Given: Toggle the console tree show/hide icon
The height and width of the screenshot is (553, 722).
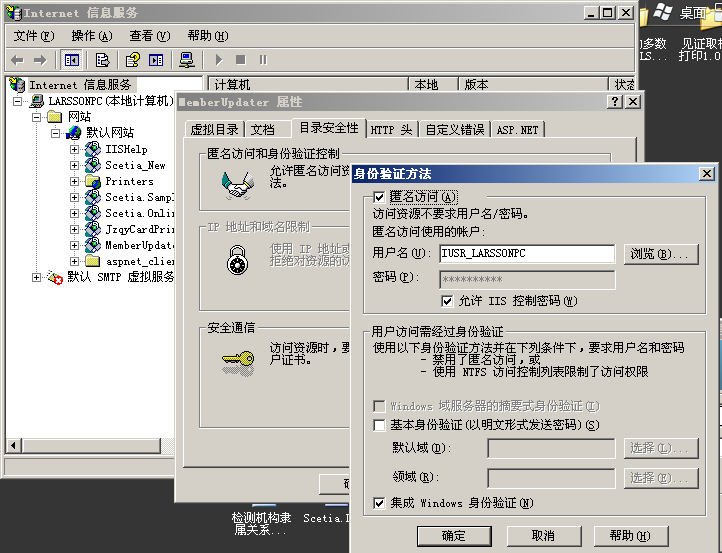Looking at the screenshot, I should [72, 60].
